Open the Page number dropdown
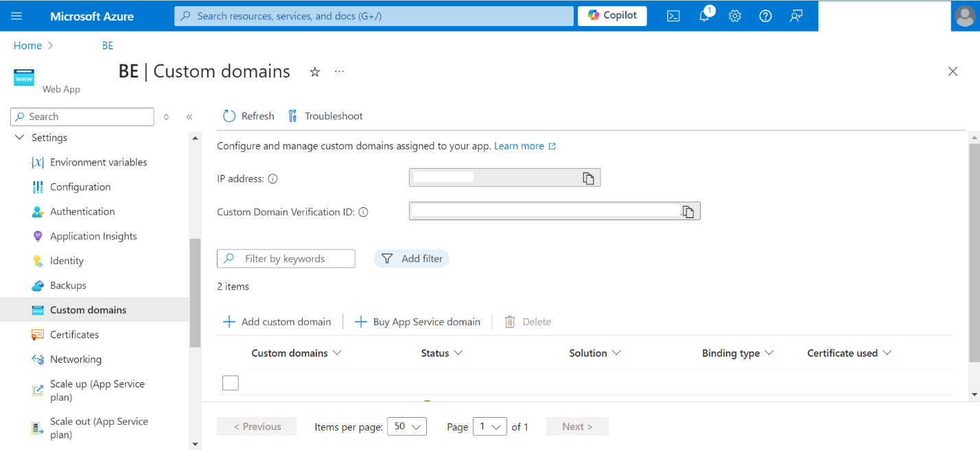This screenshot has width=980, height=450. point(490,426)
